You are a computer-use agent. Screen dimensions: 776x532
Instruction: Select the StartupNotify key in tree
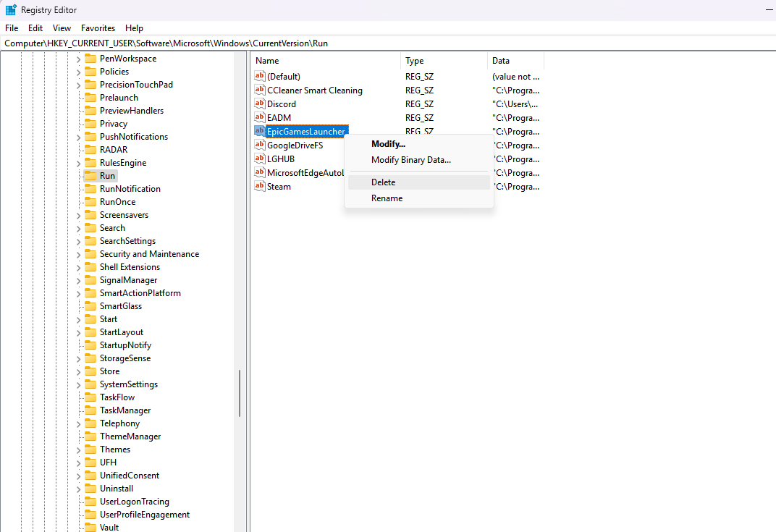pyautogui.click(x=126, y=345)
